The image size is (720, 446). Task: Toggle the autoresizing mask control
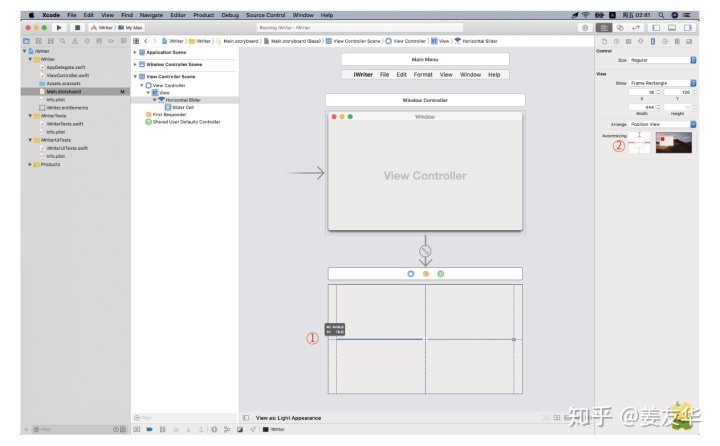pos(639,143)
